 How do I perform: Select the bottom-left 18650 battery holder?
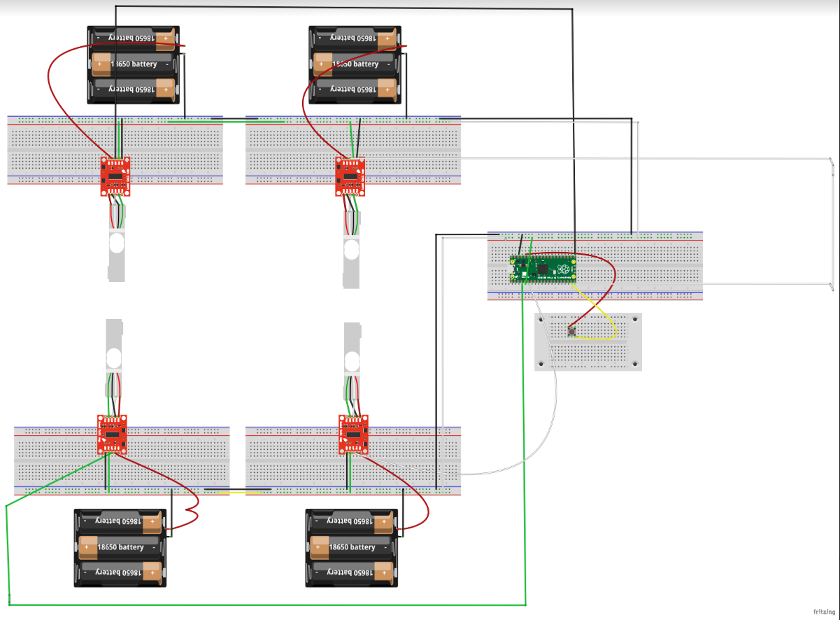[x=120, y=548]
